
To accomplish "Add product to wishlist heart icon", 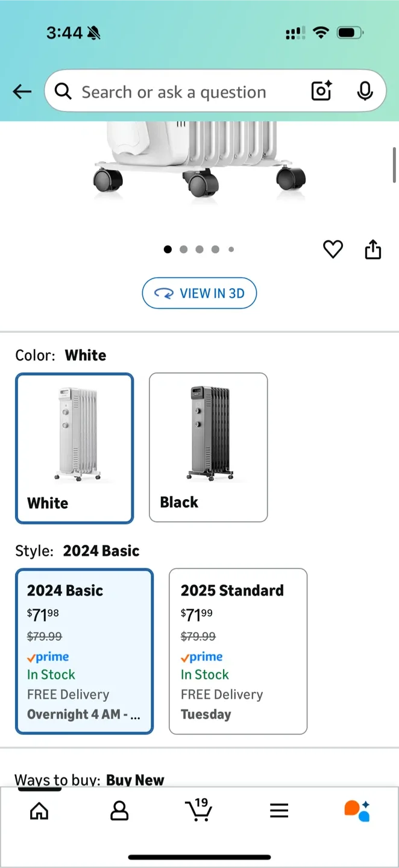I will point(333,249).
